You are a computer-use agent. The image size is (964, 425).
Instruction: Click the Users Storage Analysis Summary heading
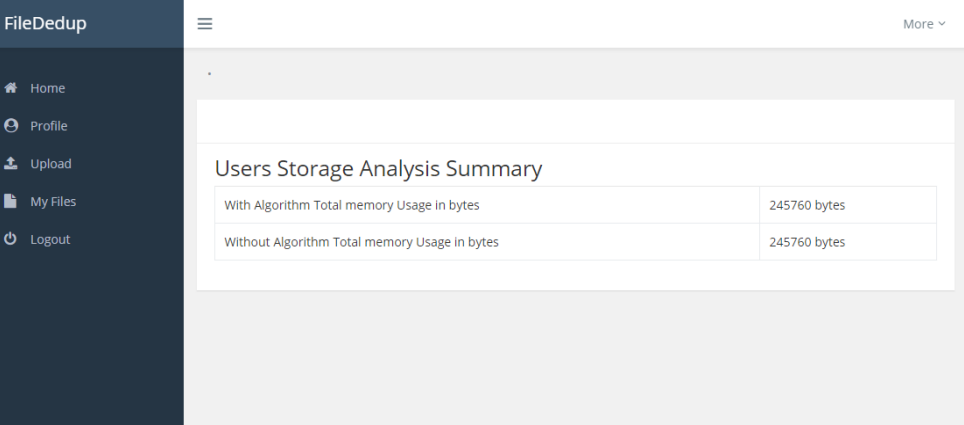378,168
